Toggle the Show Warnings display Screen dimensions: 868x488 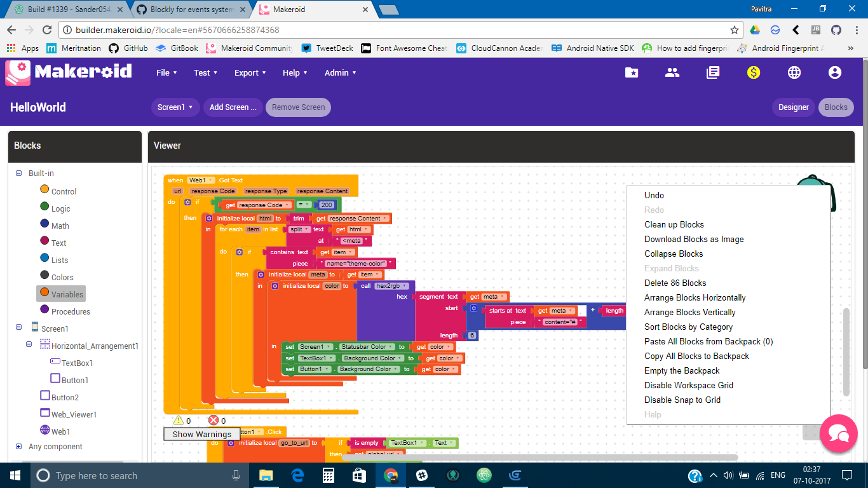[201, 433]
